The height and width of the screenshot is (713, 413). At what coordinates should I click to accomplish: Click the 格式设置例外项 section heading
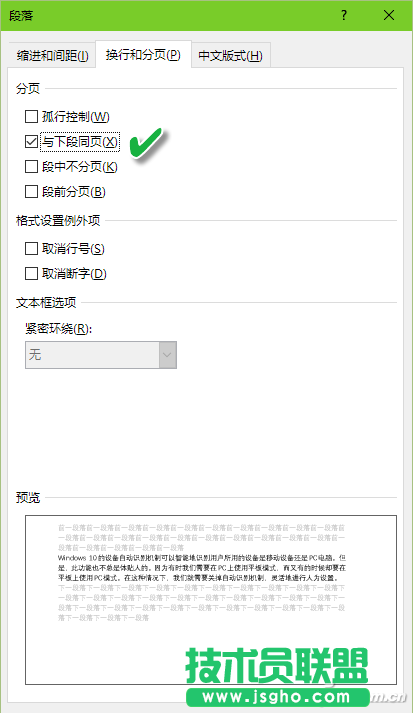(x=58, y=221)
